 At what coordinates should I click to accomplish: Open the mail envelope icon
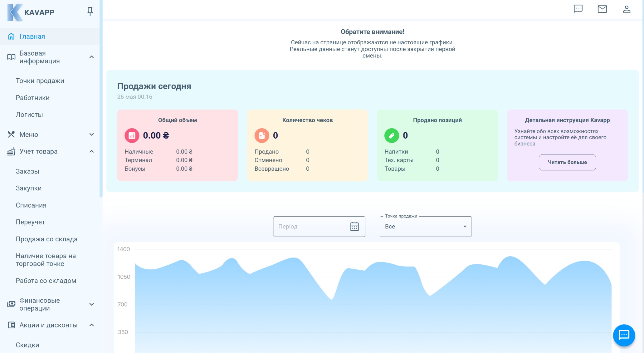[602, 9]
